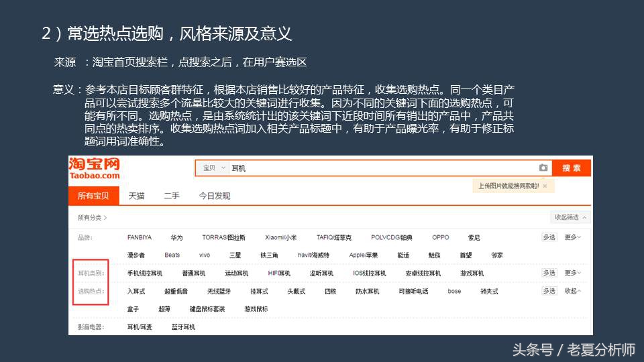Select the 超薄 hot option

click(164, 309)
